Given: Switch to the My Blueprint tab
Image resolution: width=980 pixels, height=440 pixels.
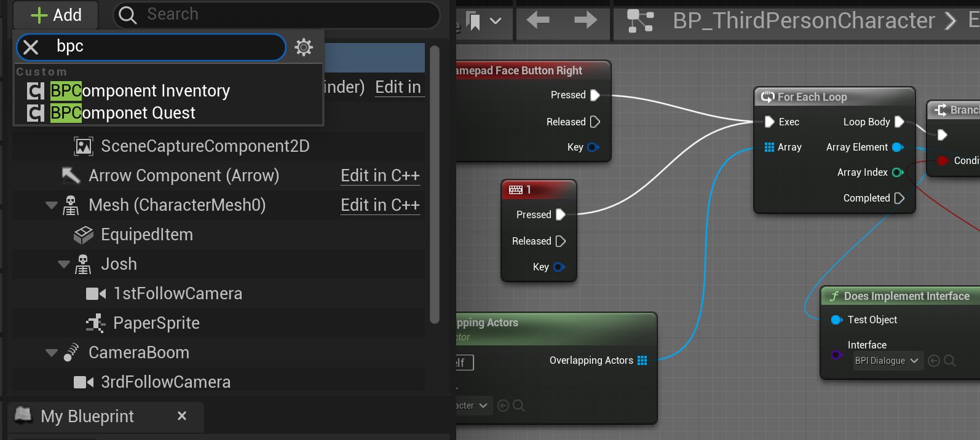Looking at the screenshot, I should 87,416.
